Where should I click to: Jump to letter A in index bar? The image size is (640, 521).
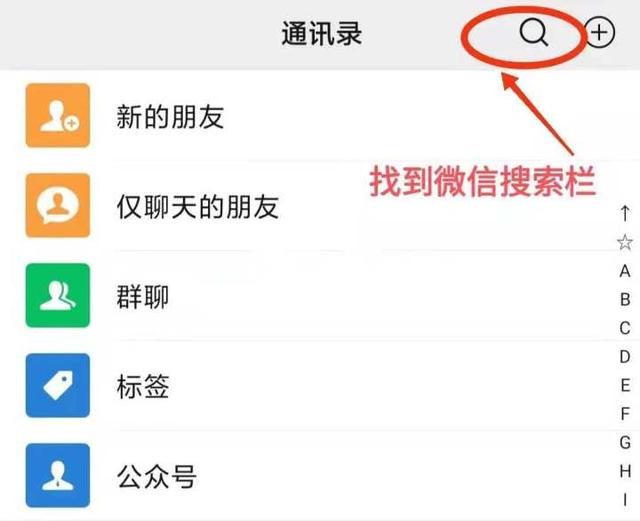pos(625,271)
